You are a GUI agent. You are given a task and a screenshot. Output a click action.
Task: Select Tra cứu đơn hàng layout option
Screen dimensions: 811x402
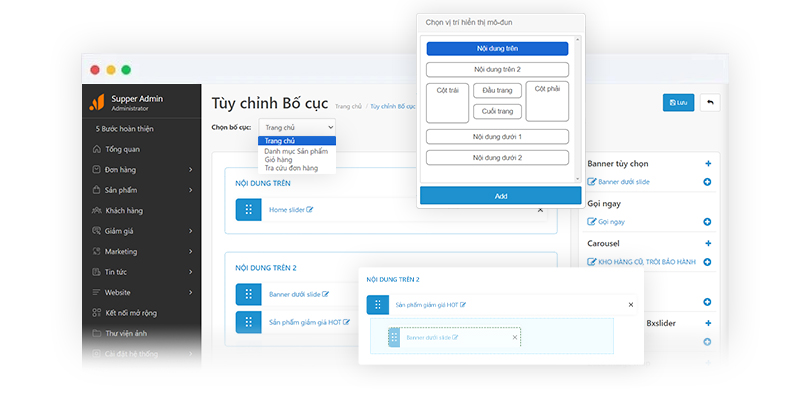tap(291, 168)
